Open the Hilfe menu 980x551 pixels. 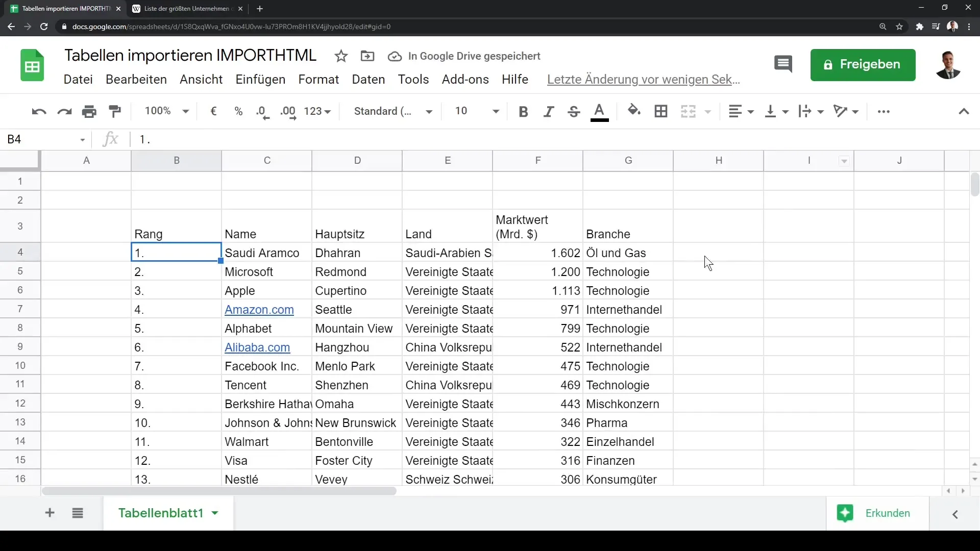(x=515, y=80)
